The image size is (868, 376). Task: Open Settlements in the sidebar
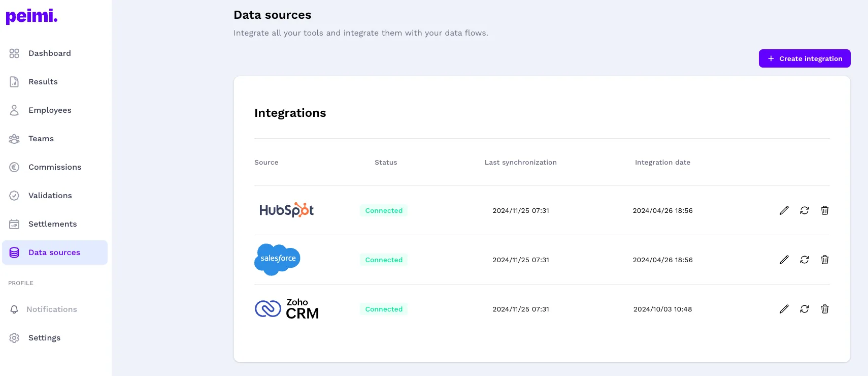point(55,224)
